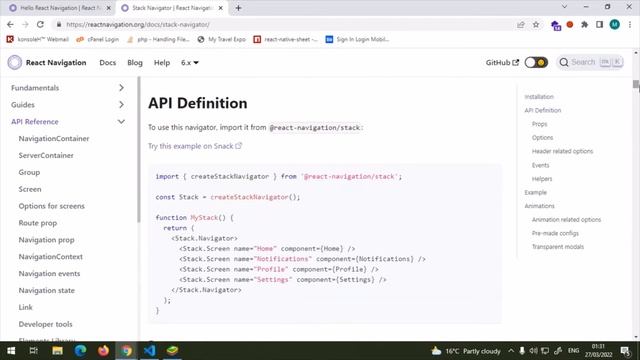This screenshot has width=640, height=360.
Task: Expand the Fundamentals sidebar section
Action: coord(121,88)
